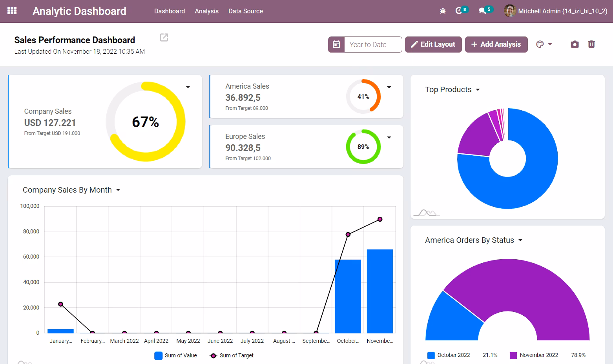
Task: Open the Data Source menu
Action: pos(246,11)
